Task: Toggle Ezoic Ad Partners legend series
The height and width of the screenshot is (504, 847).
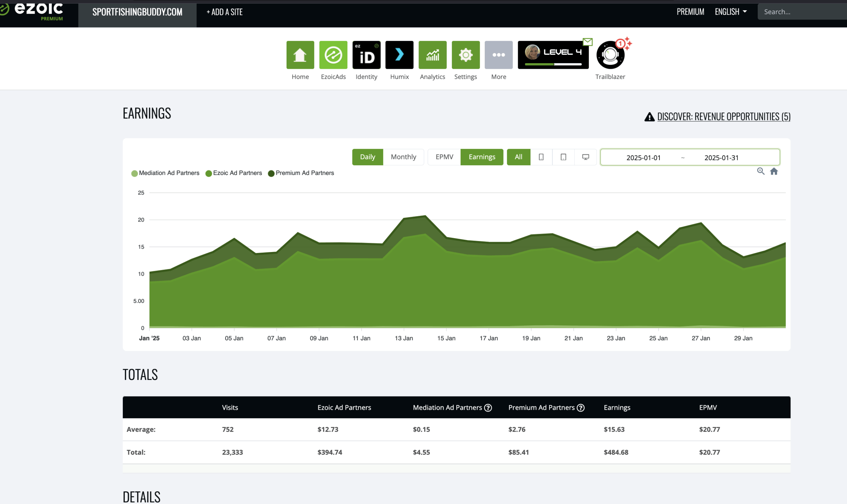Action: click(234, 173)
